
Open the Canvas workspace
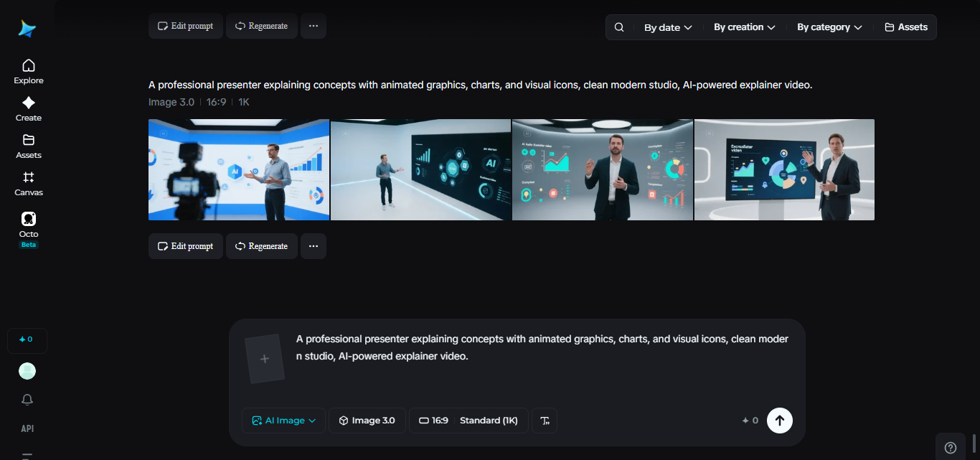(x=29, y=184)
